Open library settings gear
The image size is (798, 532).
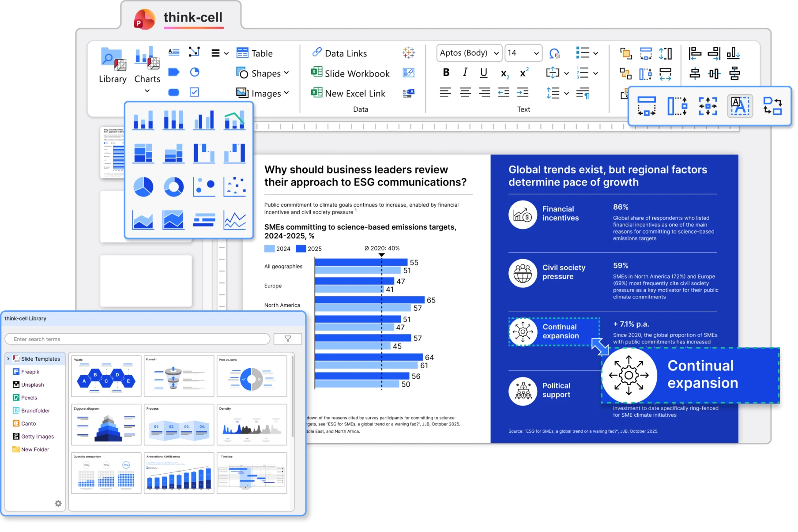tap(58, 503)
